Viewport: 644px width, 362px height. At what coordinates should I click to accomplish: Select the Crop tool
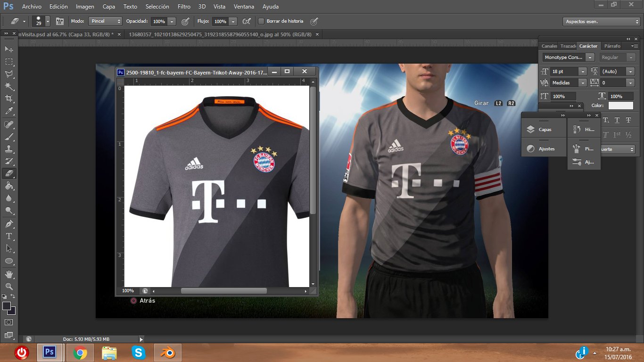(x=9, y=99)
